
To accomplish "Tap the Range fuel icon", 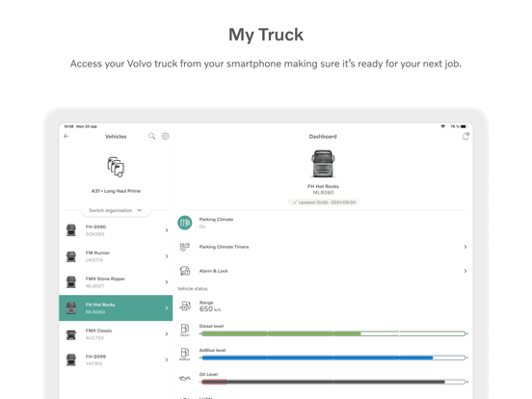I will [185, 306].
